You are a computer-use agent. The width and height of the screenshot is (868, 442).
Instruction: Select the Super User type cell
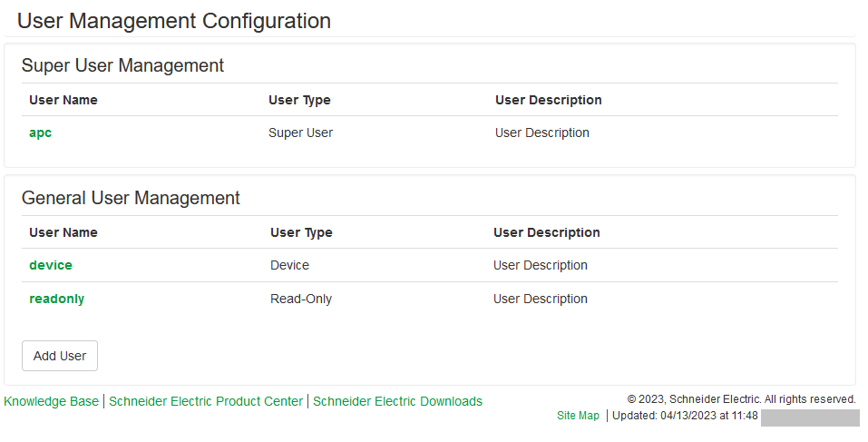pos(300,133)
